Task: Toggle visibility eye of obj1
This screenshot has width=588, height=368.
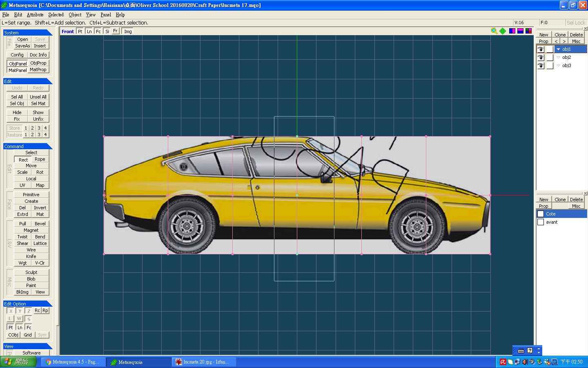Action: (541, 49)
